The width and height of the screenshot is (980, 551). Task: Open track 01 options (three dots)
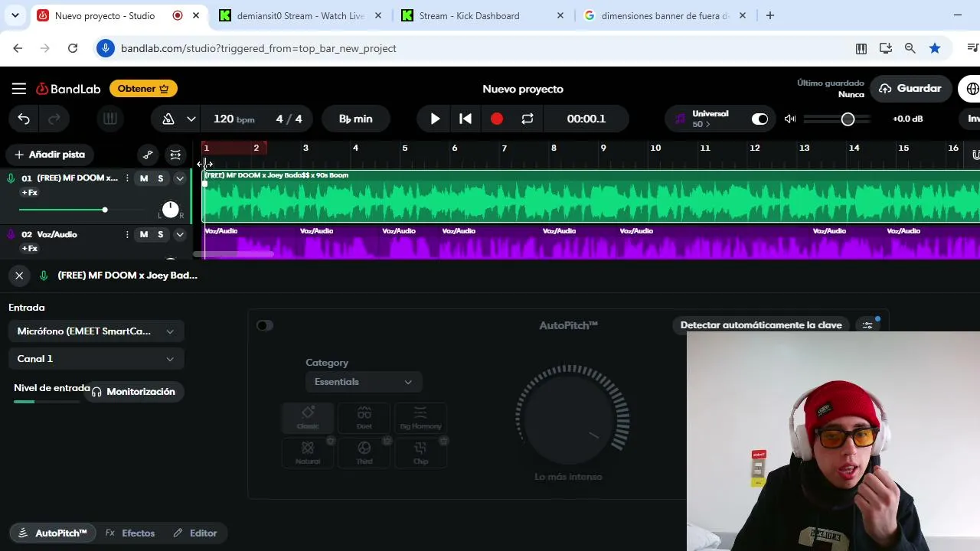pyautogui.click(x=127, y=178)
